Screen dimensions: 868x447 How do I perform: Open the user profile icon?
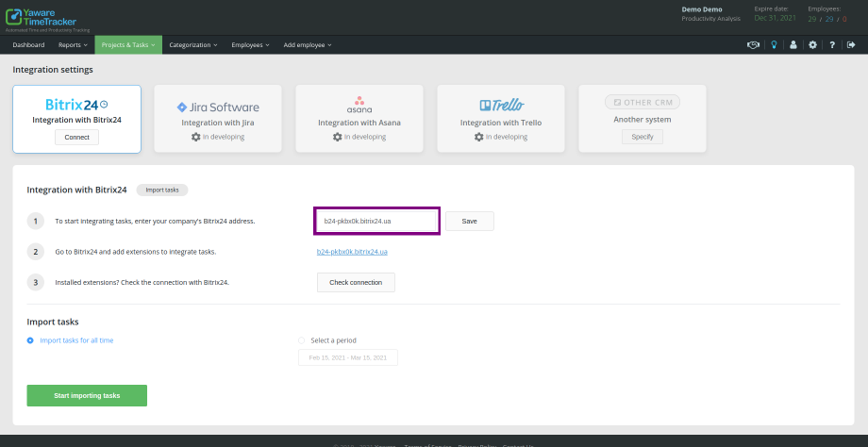point(793,45)
